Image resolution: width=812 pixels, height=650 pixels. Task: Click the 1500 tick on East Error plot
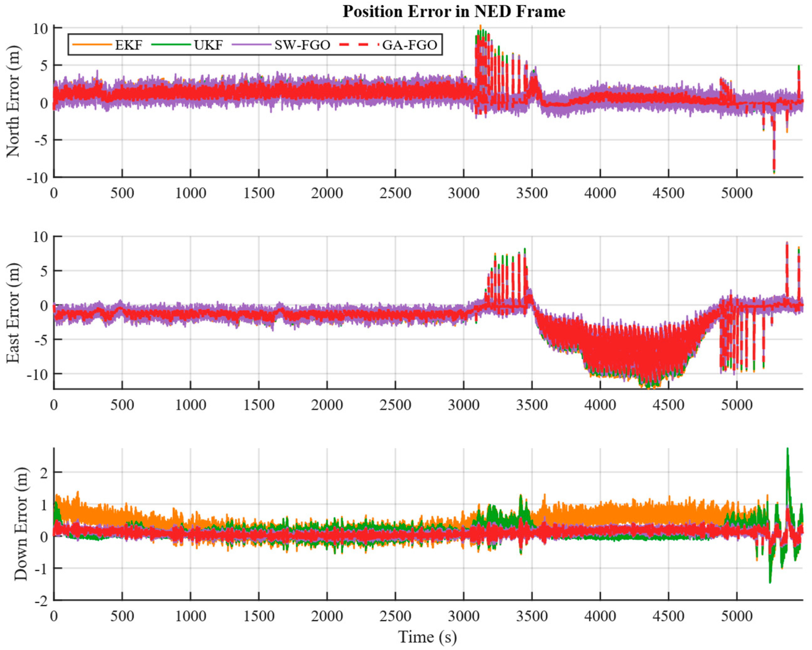(x=259, y=405)
